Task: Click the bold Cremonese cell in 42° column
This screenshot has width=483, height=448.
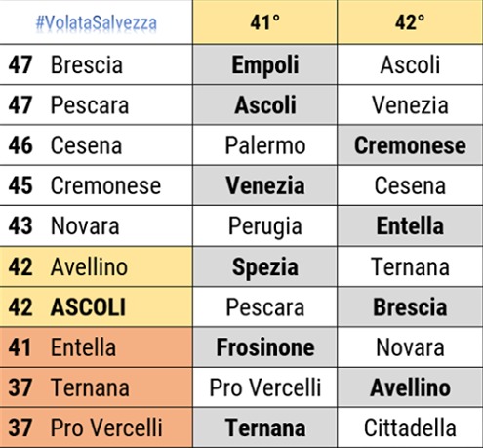Action: click(410, 145)
